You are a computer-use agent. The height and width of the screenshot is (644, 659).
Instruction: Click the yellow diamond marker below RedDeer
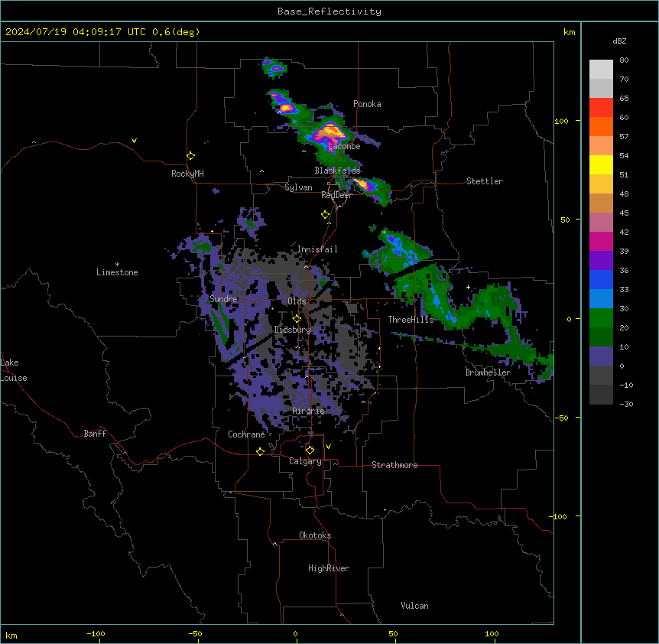point(326,215)
